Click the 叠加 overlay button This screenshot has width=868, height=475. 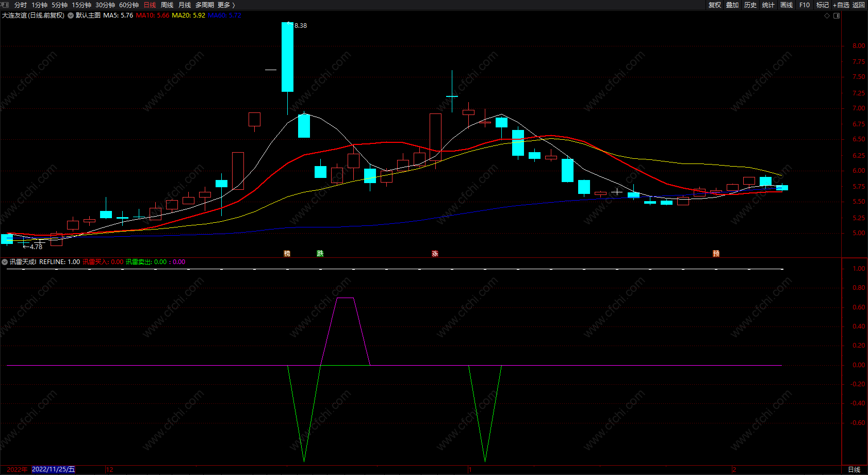point(732,5)
